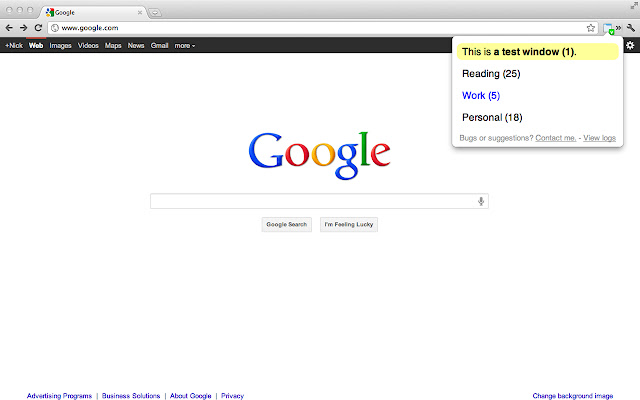Click the Google Search button
The image size is (640, 400).
287,224
